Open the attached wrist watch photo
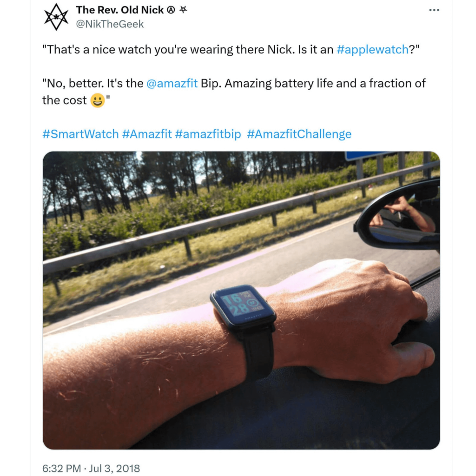Image resolution: width=476 pixels, height=476 pixels. click(x=241, y=300)
